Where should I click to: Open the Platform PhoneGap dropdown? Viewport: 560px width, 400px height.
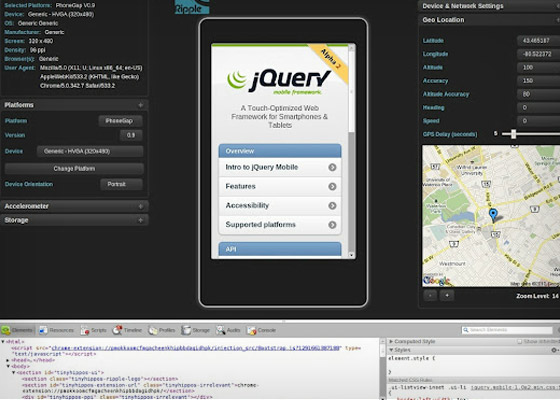[x=120, y=121]
